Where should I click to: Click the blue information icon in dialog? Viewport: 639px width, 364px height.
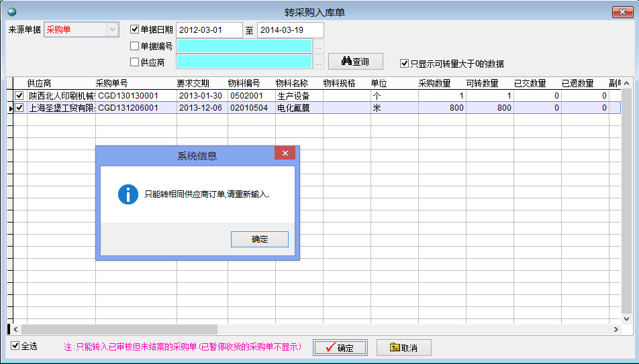pyautogui.click(x=128, y=194)
